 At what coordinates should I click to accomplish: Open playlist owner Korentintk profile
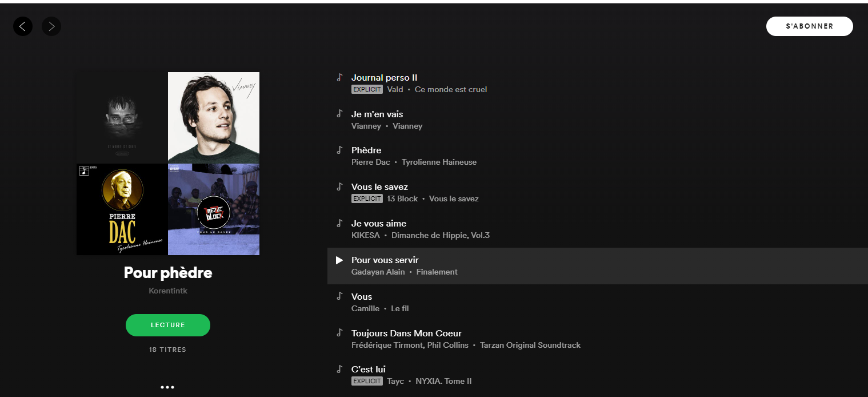coord(168,291)
